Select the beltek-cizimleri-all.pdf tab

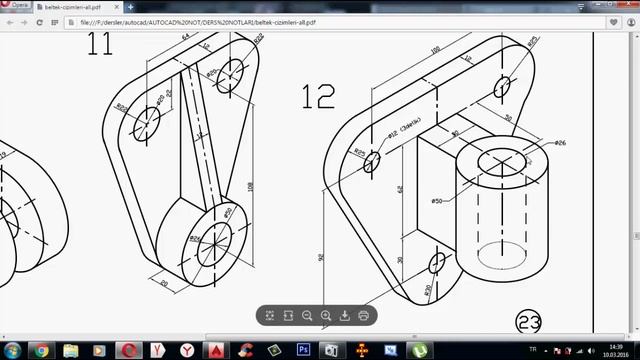pos(78,7)
